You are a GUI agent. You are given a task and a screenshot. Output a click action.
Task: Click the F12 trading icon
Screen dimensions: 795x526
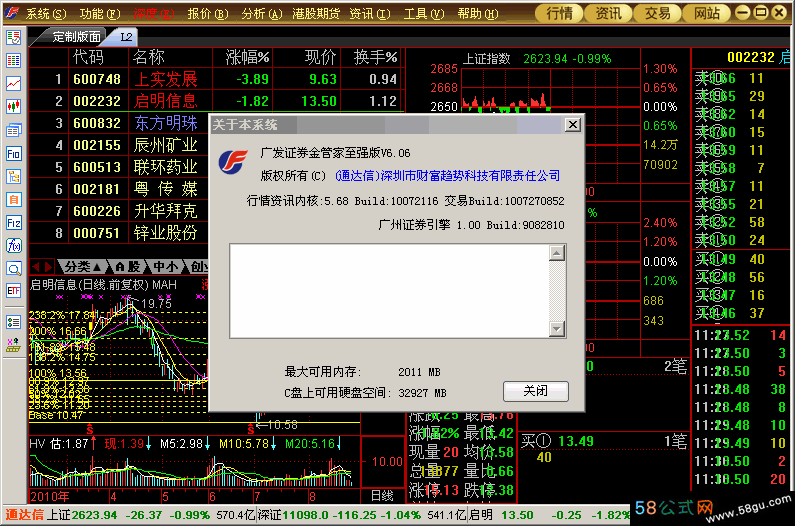13,223
